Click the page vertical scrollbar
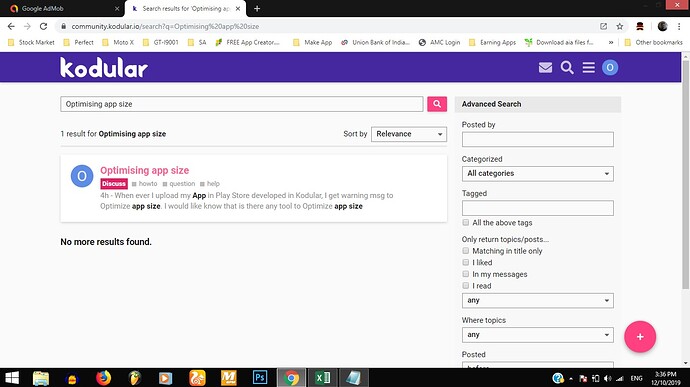690x387 pixels. [686, 175]
